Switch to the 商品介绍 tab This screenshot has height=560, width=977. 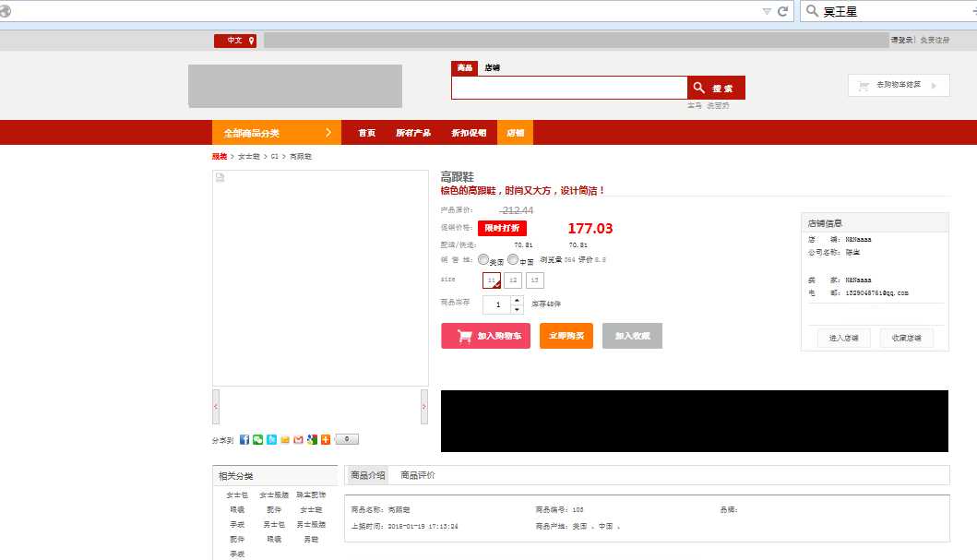click(x=367, y=475)
